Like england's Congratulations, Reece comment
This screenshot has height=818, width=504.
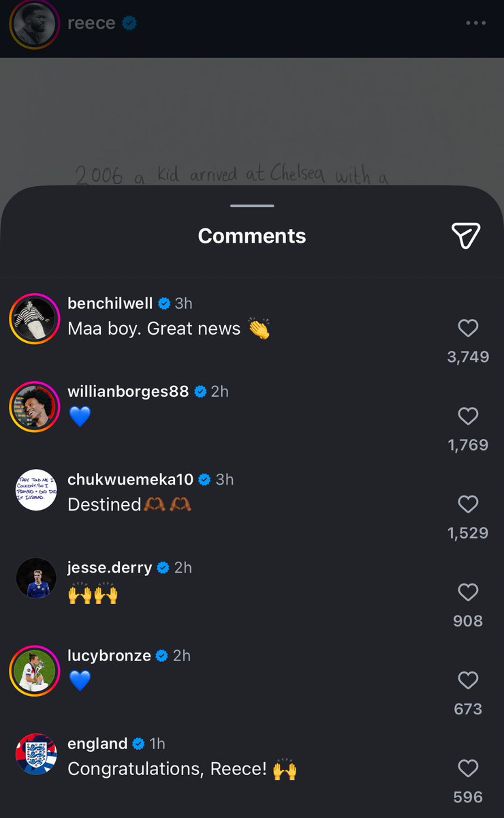point(468,769)
